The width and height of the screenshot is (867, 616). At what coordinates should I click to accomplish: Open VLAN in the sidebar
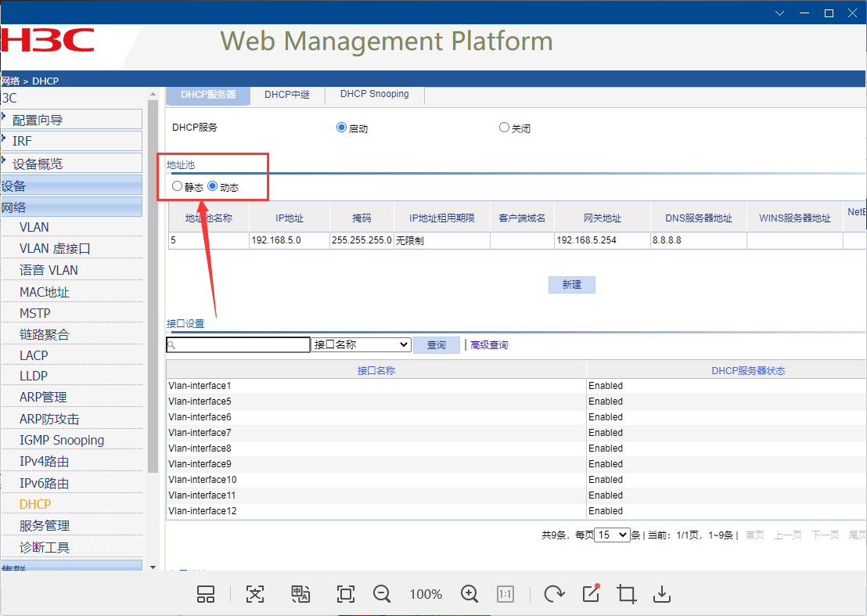click(34, 227)
